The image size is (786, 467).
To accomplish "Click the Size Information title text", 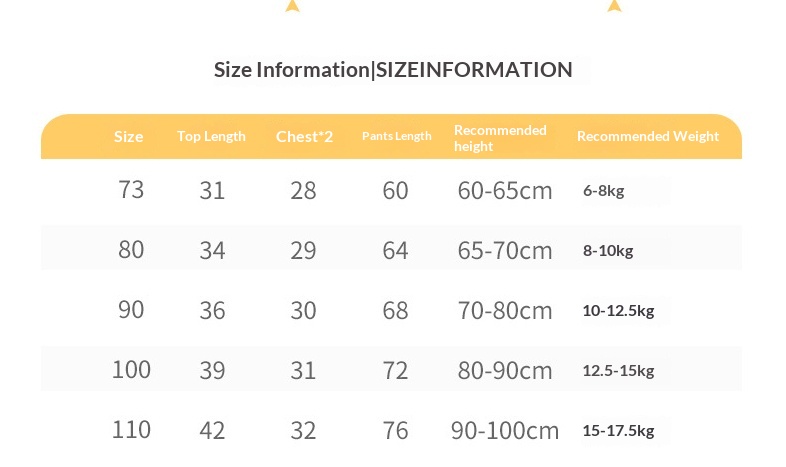I will pos(393,70).
